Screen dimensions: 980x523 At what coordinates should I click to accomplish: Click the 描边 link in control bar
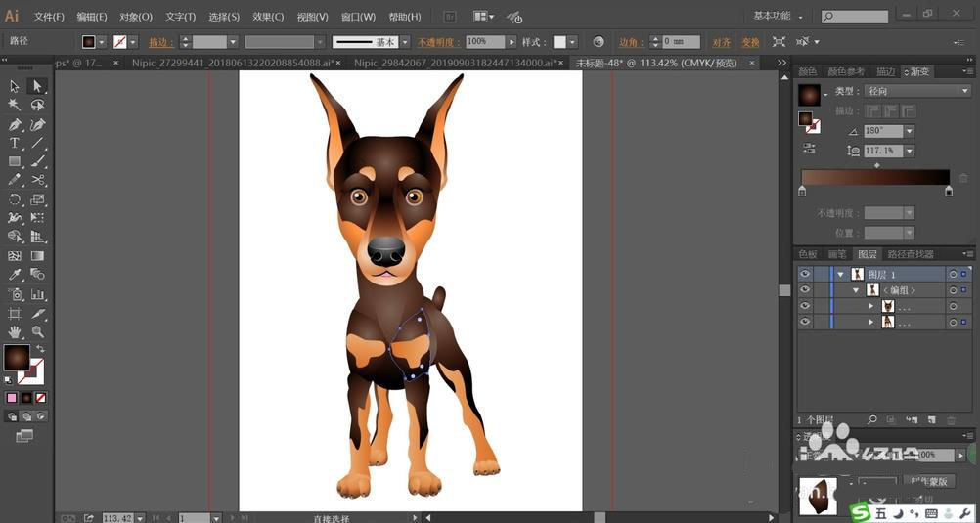point(161,42)
